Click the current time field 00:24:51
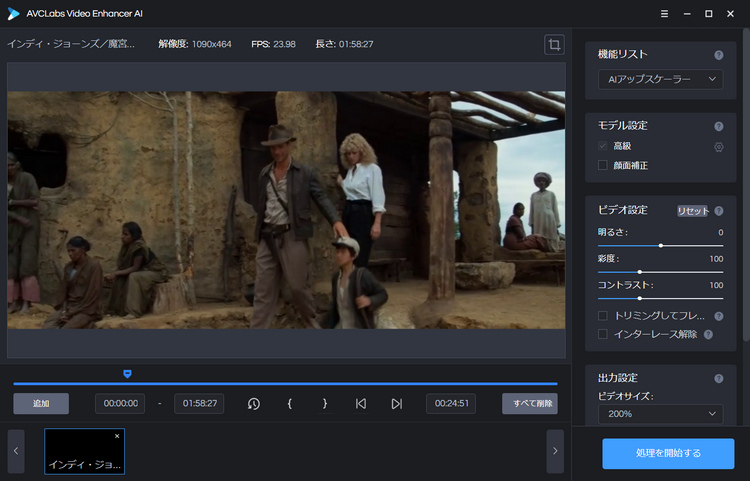 click(451, 404)
